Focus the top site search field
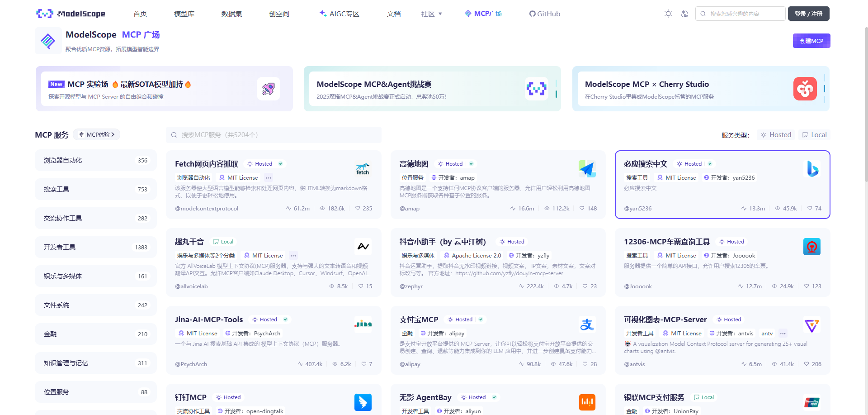The image size is (868, 415). (740, 14)
